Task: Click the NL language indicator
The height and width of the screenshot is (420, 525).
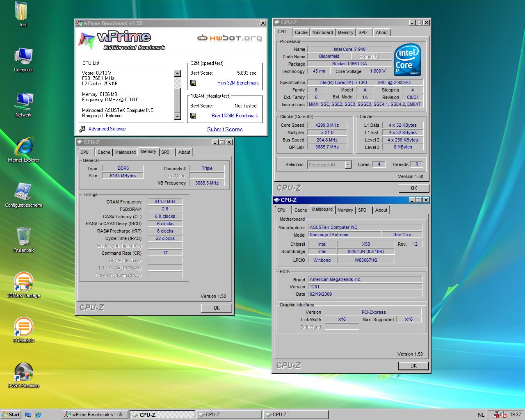Action: [x=481, y=415]
